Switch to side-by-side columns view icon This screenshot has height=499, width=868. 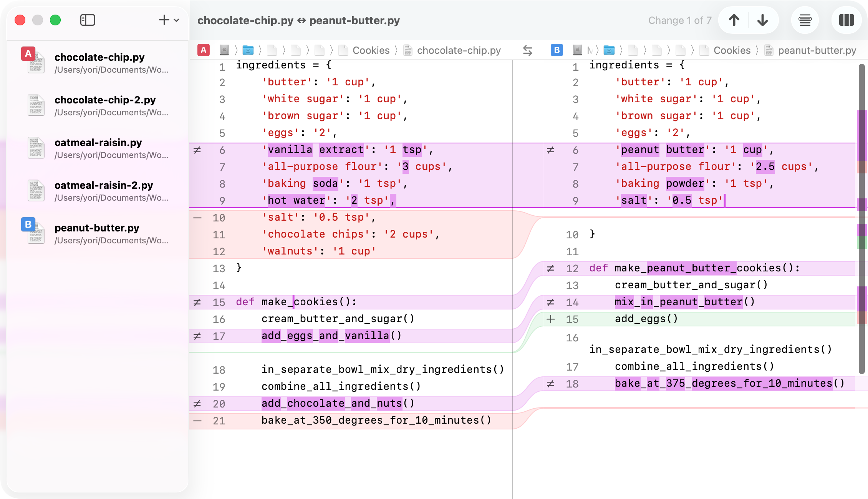point(846,20)
